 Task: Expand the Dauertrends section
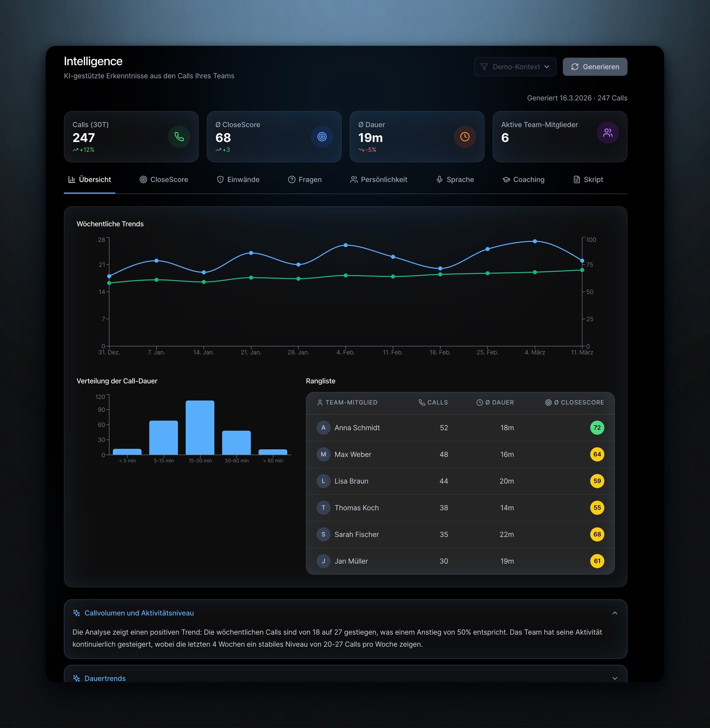(x=615, y=678)
